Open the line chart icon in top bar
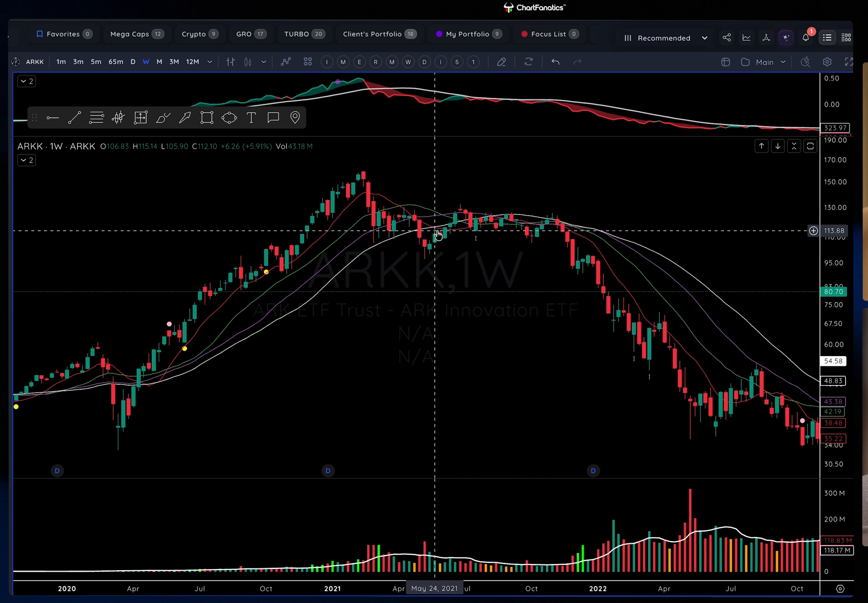 click(746, 37)
